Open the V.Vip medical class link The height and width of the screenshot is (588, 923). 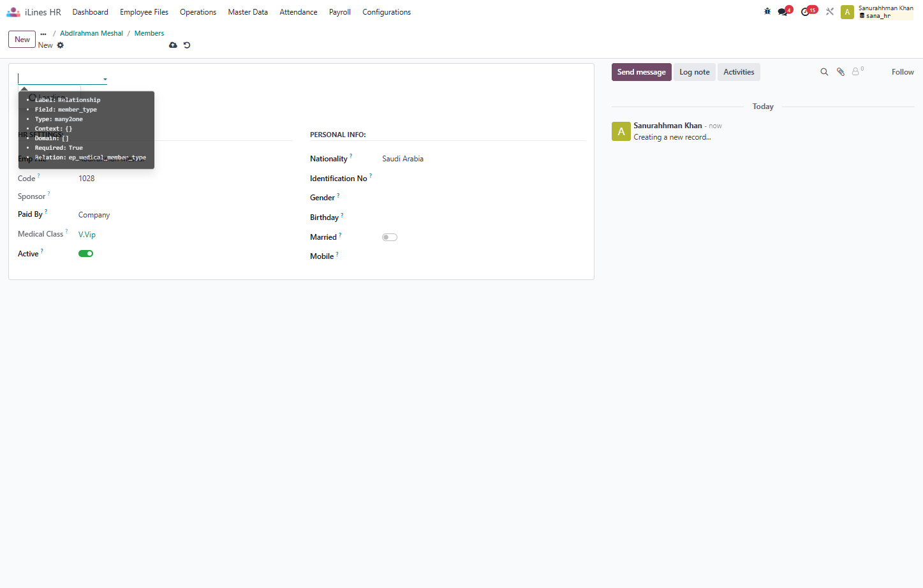(87, 235)
